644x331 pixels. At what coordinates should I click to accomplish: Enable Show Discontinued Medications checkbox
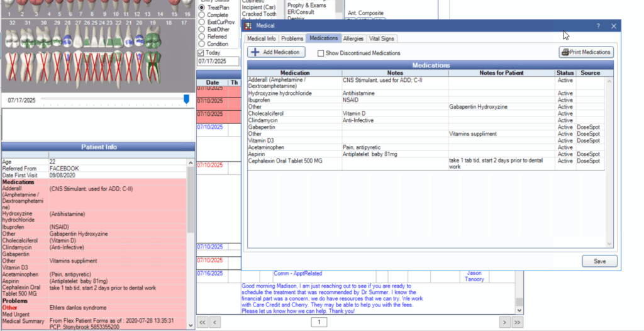point(321,53)
